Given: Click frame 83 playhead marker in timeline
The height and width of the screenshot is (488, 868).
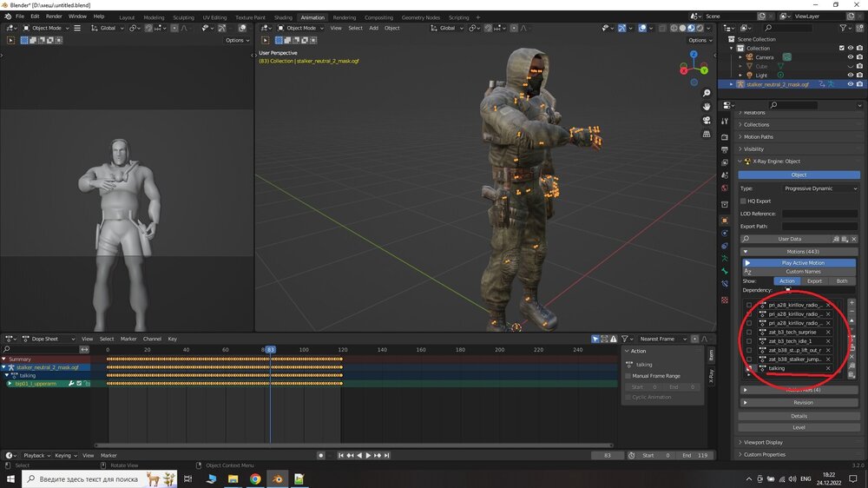Looking at the screenshot, I should point(271,349).
